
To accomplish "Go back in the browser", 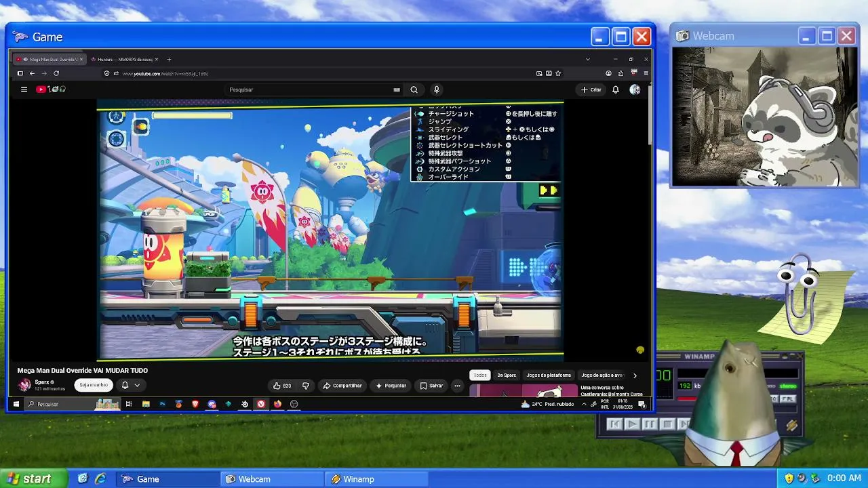I will click(32, 73).
